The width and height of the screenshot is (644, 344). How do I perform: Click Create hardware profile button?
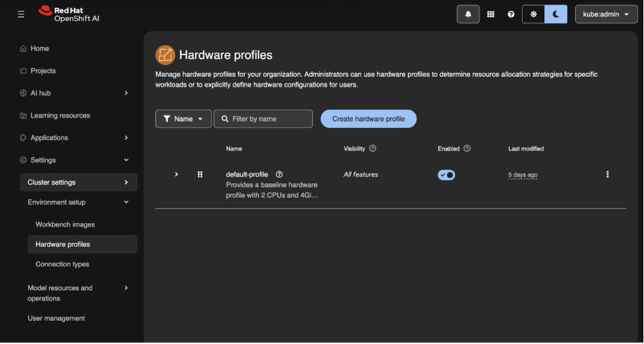coord(369,119)
